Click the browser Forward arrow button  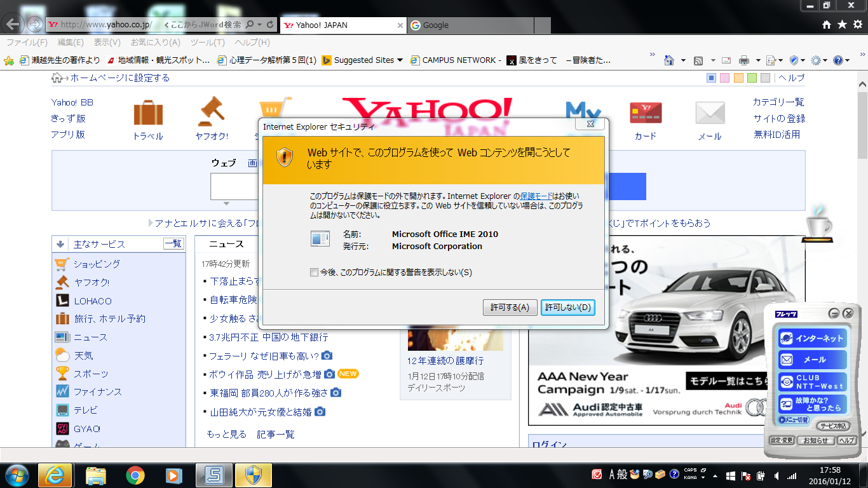coord(34,24)
